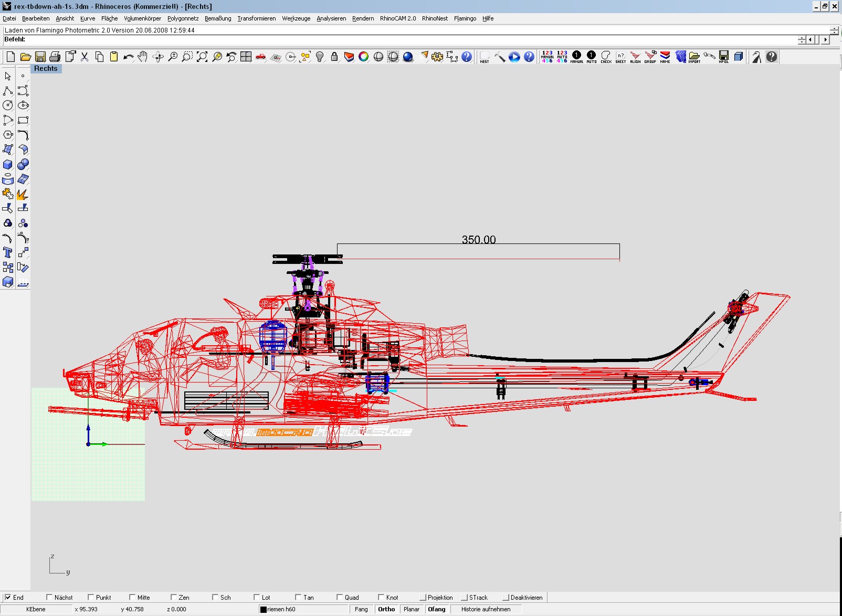
Task: Click the red car named view icon
Action: click(260, 57)
